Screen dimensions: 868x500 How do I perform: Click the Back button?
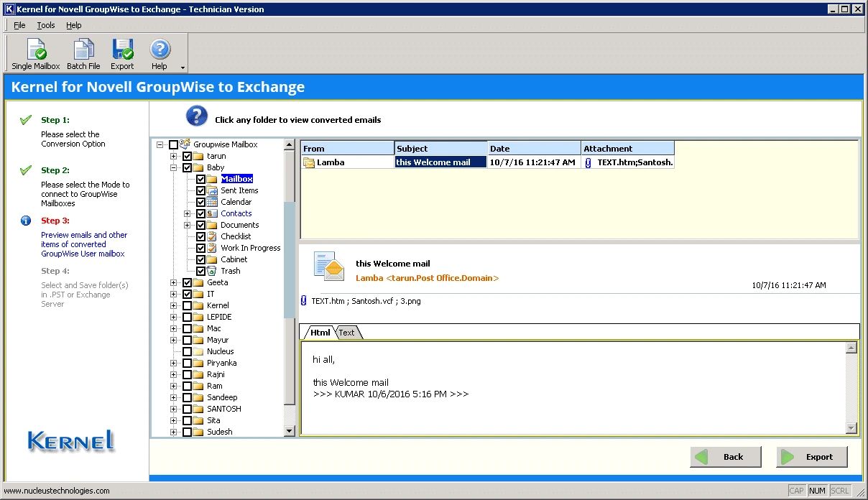click(x=726, y=457)
